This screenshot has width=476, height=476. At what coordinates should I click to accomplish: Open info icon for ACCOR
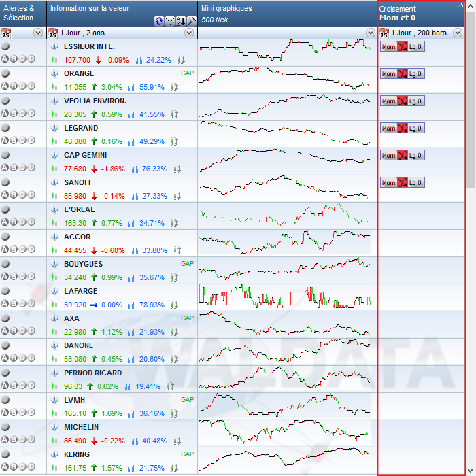pos(54,237)
